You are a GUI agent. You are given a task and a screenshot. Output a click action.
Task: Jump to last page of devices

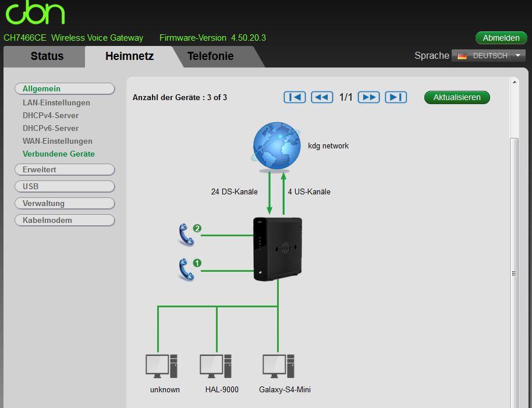click(396, 97)
